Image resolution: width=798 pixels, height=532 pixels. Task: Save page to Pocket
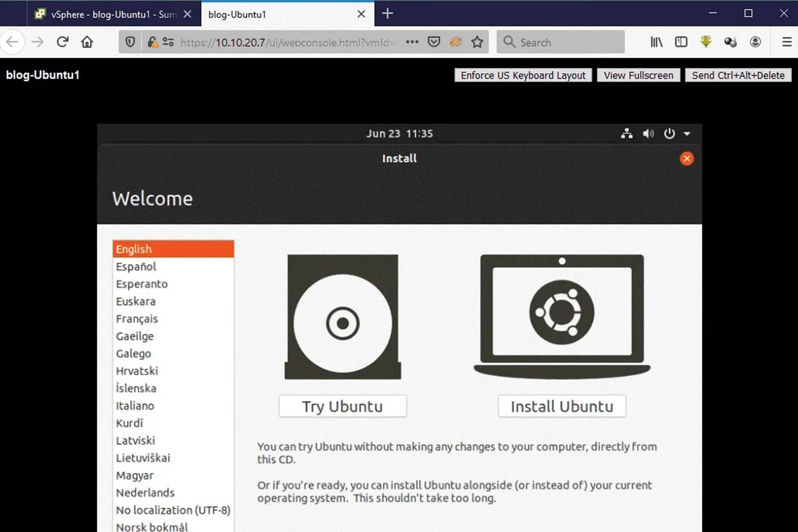(433, 42)
